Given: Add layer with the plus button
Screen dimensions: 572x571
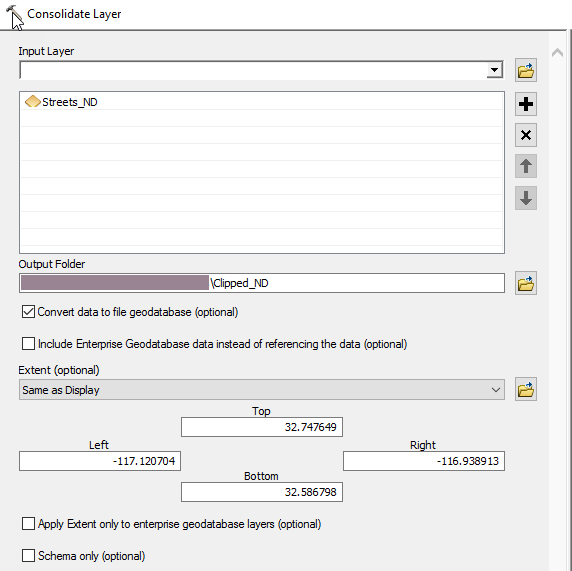Looking at the screenshot, I should (x=526, y=104).
